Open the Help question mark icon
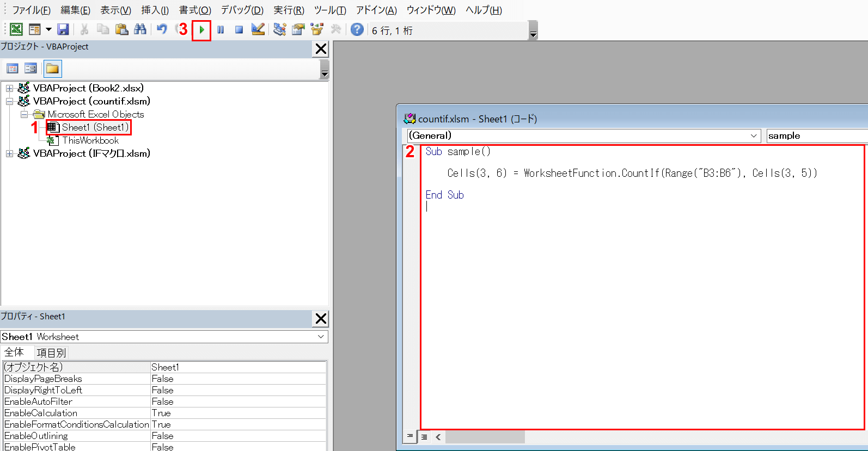Screen dimensions: 868x451 pyautogui.click(x=357, y=30)
